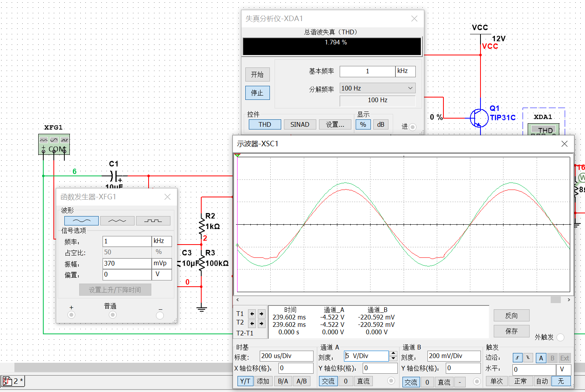The height and width of the screenshot is (392, 585).
Task: Click set rise/fall time button
Action: 115,290
